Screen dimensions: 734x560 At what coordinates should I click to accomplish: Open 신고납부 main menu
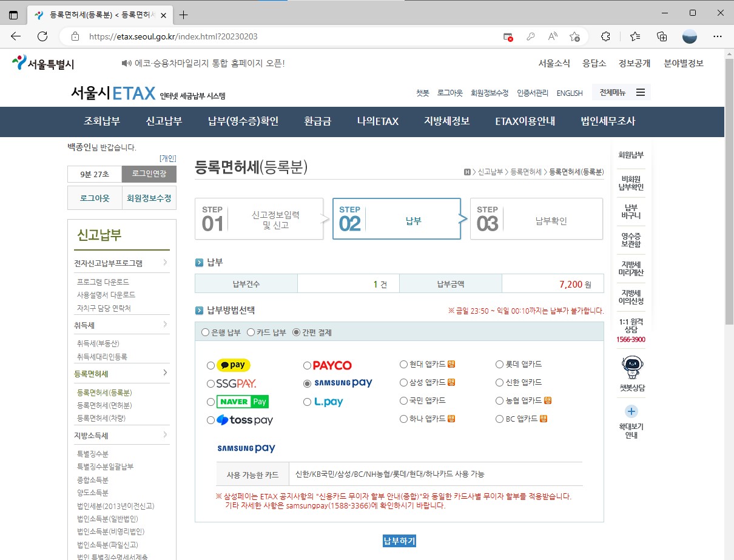[x=164, y=121]
